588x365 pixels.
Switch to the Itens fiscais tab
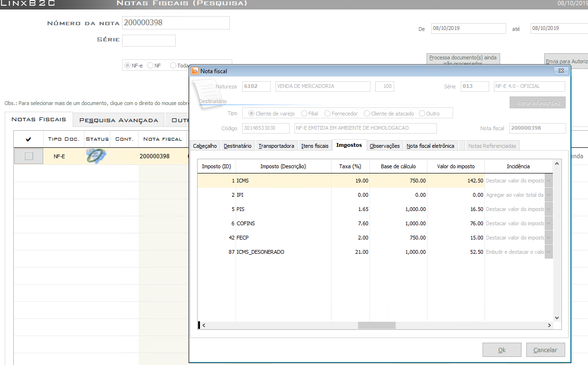coord(314,146)
